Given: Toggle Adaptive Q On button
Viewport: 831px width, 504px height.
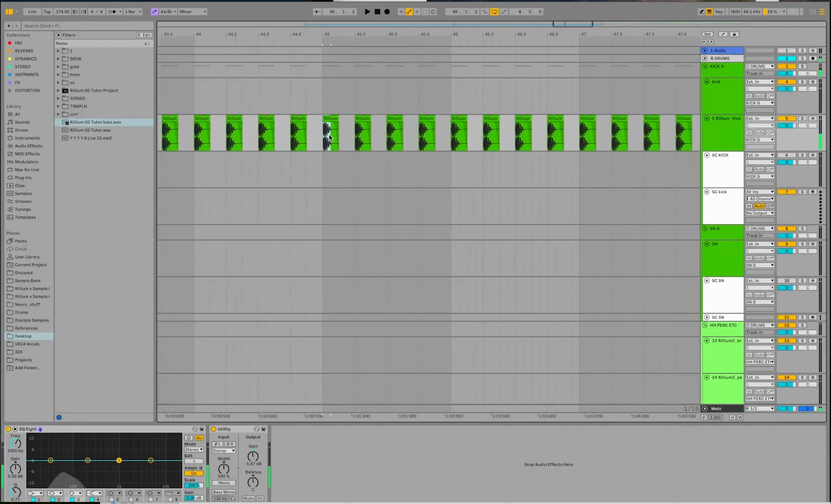Looking at the screenshot, I should pos(194,473).
